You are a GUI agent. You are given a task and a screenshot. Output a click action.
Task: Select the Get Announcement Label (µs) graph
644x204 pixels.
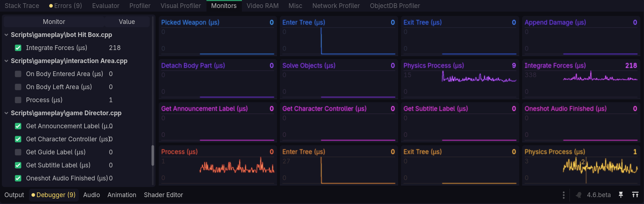click(218, 122)
